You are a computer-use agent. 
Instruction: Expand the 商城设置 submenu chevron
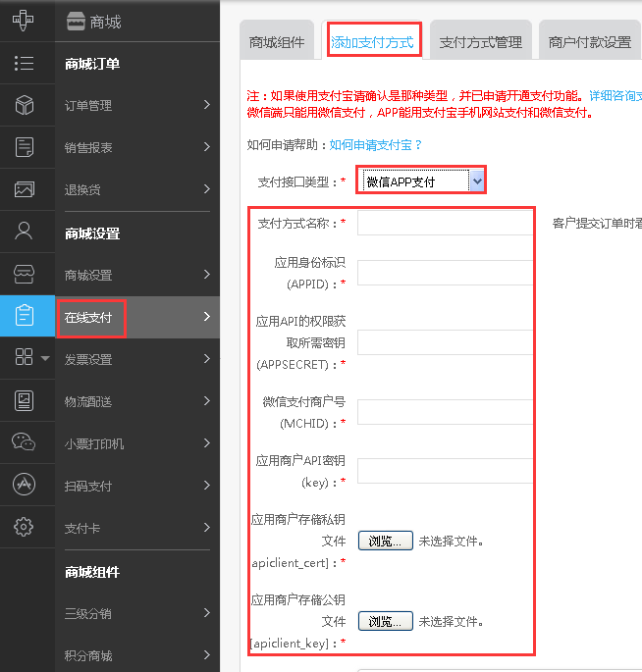[207, 275]
